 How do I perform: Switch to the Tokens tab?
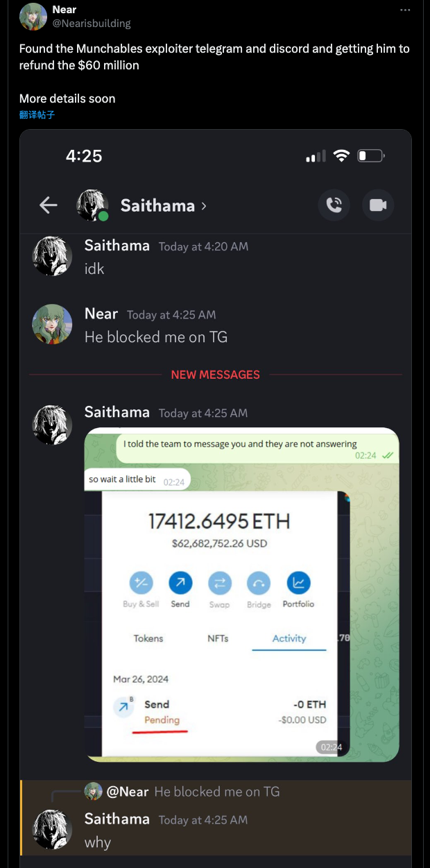(x=148, y=638)
